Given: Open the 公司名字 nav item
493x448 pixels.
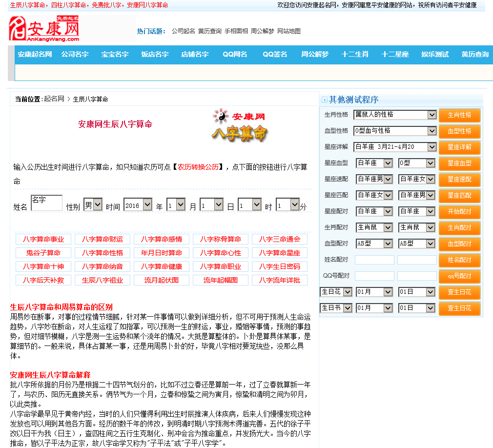Looking at the screenshot, I should (75, 54).
